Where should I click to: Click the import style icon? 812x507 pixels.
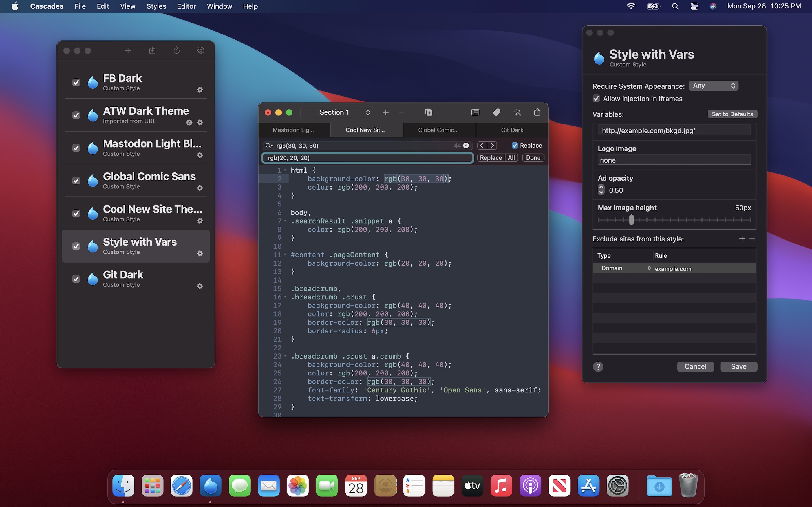click(x=152, y=51)
